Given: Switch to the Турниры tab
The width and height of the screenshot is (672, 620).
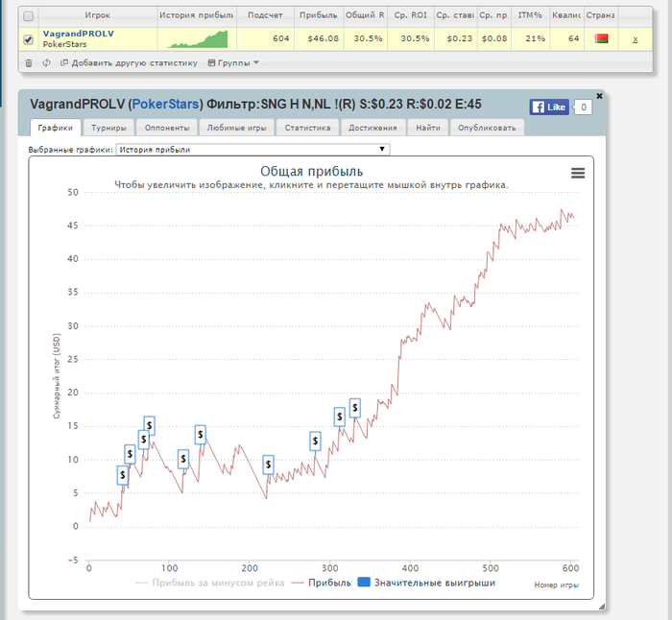Looking at the screenshot, I should (108, 127).
